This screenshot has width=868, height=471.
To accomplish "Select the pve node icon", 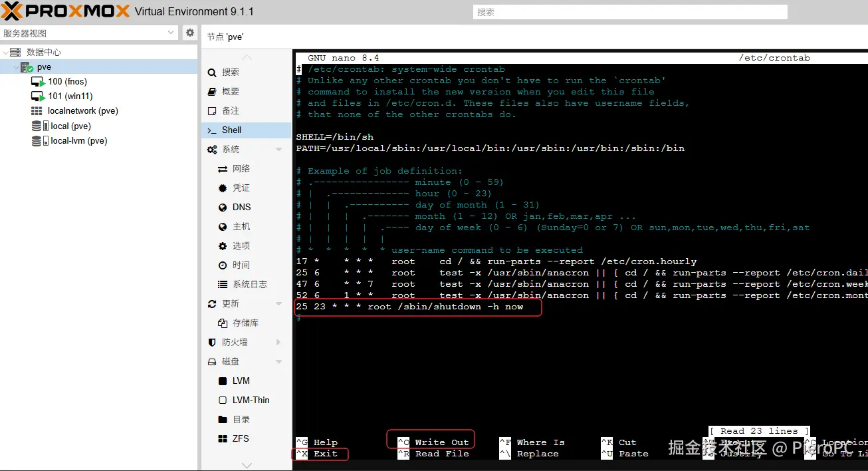I will pos(27,67).
